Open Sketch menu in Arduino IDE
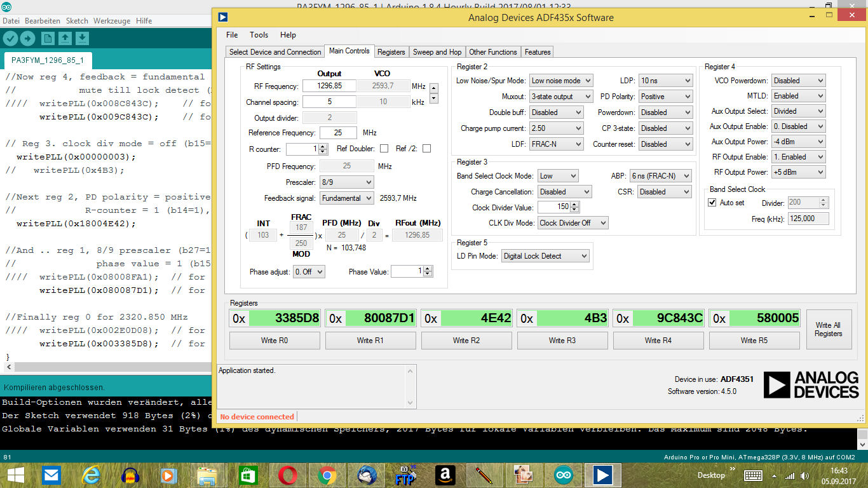The height and width of the screenshot is (488, 868). [78, 21]
